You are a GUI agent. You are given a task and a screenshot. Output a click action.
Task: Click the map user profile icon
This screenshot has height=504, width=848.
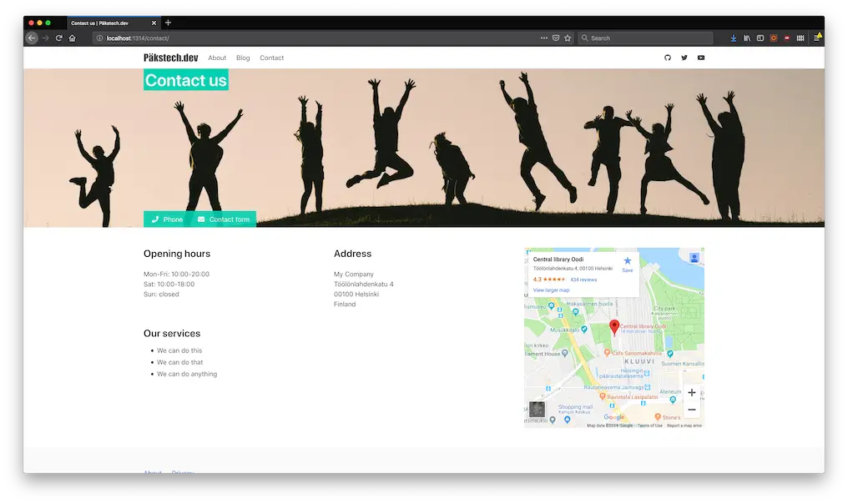[694, 258]
